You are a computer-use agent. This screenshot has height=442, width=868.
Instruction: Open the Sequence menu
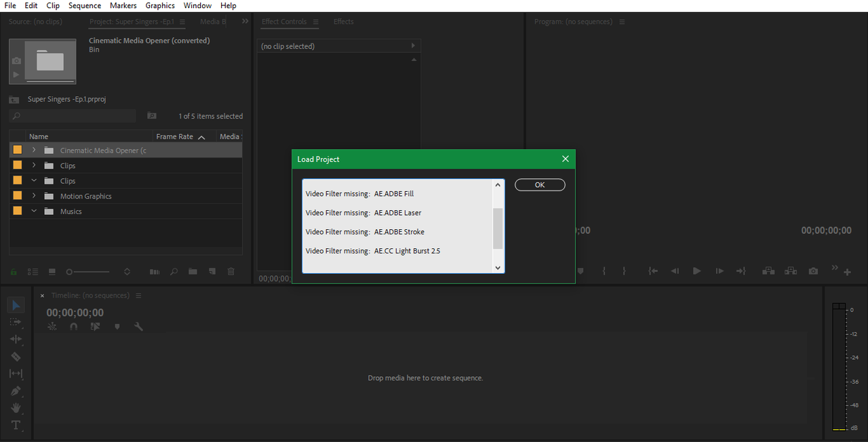(x=85, y=5)
